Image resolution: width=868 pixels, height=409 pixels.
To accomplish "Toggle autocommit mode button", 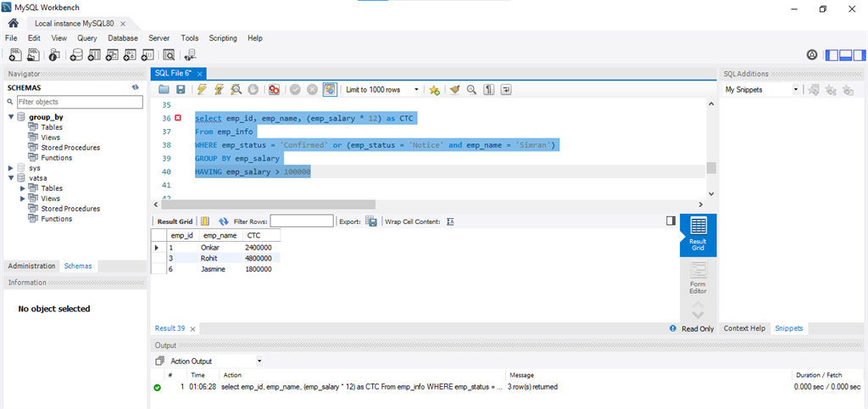I will pyautogui.click(x=330, y=89).
